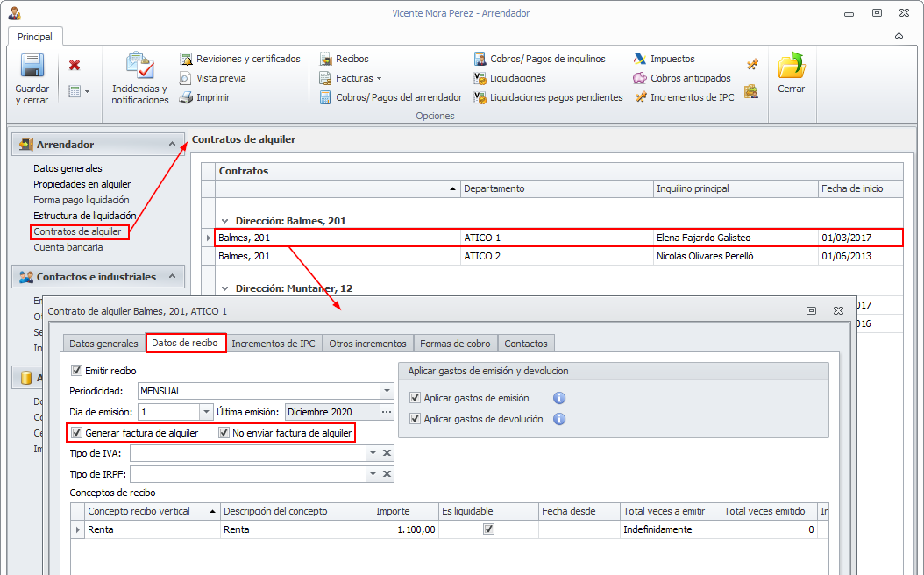The height and width of the screenshot is (575, 924).
Task: Click the building icon right of Cobros anticipados
Action: 750,91
